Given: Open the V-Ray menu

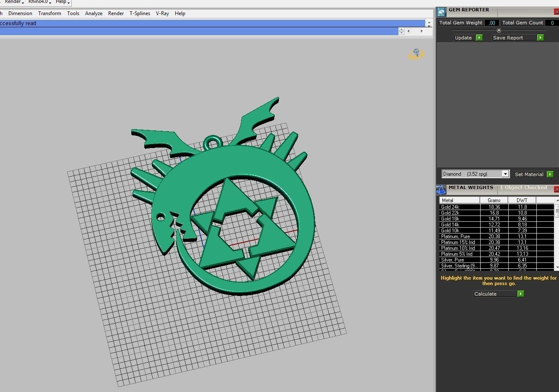Looking at the screenshot, I should tap(162, 13).
